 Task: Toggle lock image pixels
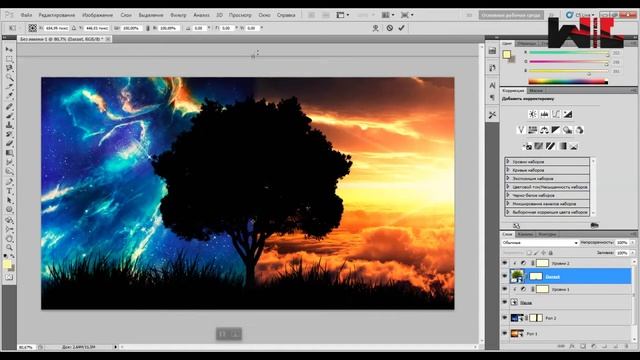[536, 253]
